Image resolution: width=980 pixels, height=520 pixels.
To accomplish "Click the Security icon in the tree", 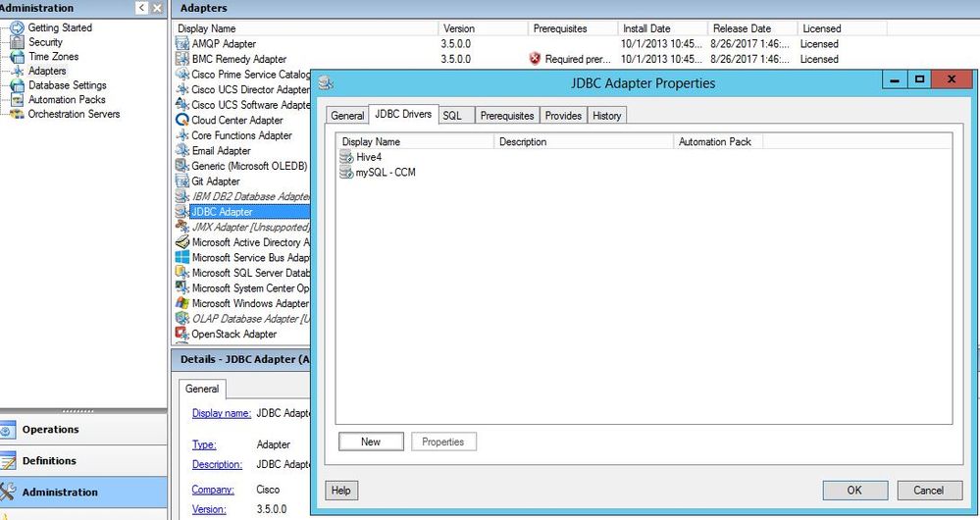I will (x=18, y=42).
